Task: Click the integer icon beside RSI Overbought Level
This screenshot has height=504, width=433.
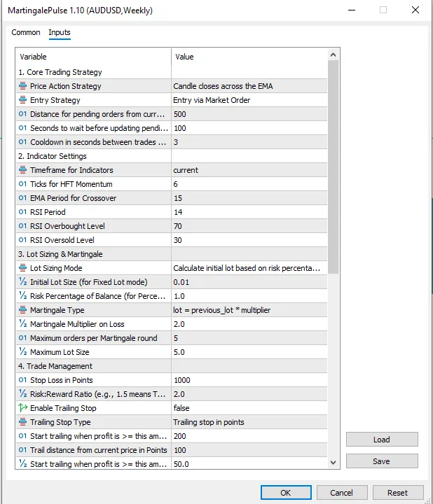Action: tap(22, 225)
